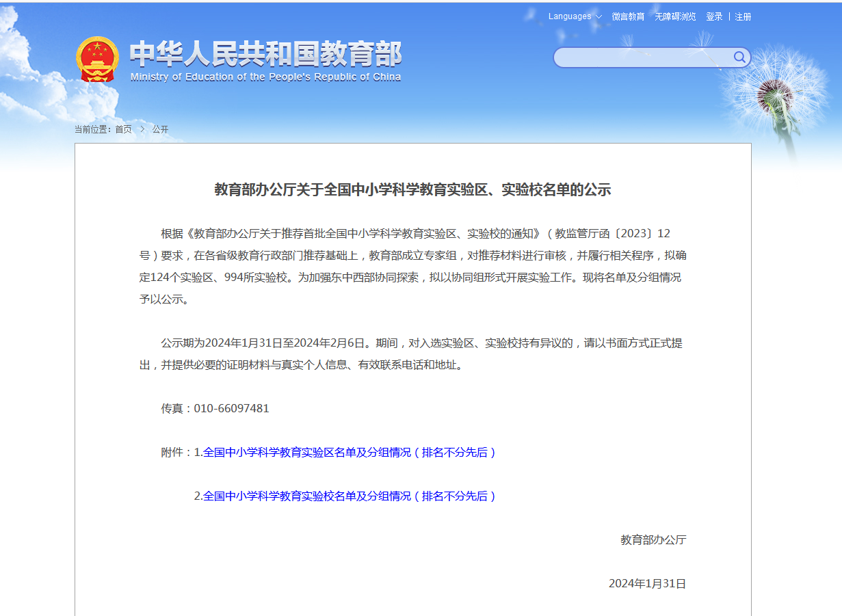
Task: Open the 无障碍浏览 accessibility link
Action: pos(675,16)
